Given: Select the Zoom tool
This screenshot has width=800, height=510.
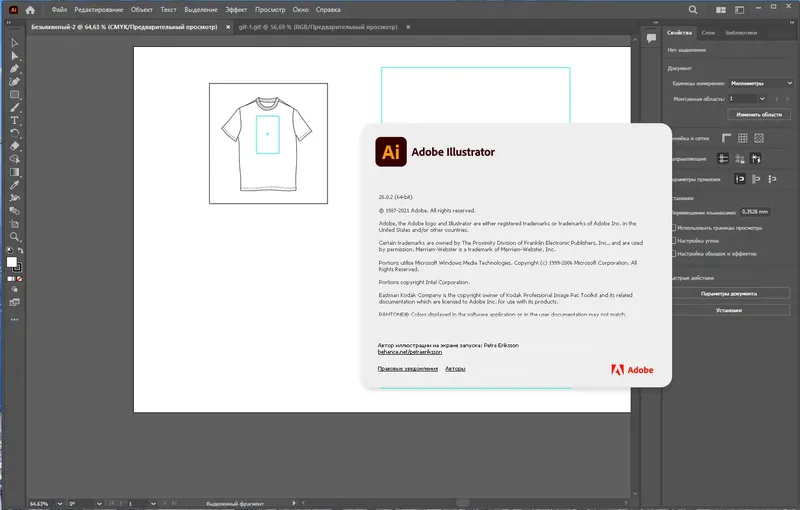Looking at the screenshot, I should 14,237.
